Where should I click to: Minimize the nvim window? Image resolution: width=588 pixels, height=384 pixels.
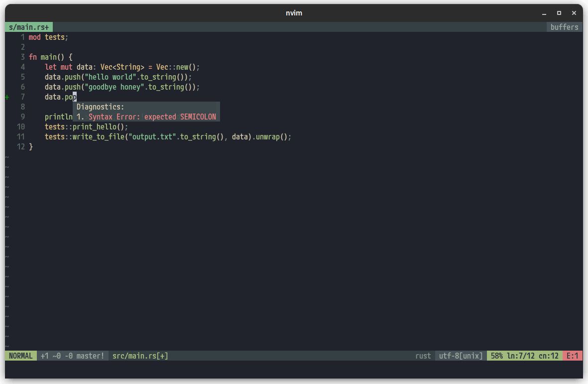tap(544, 13)
